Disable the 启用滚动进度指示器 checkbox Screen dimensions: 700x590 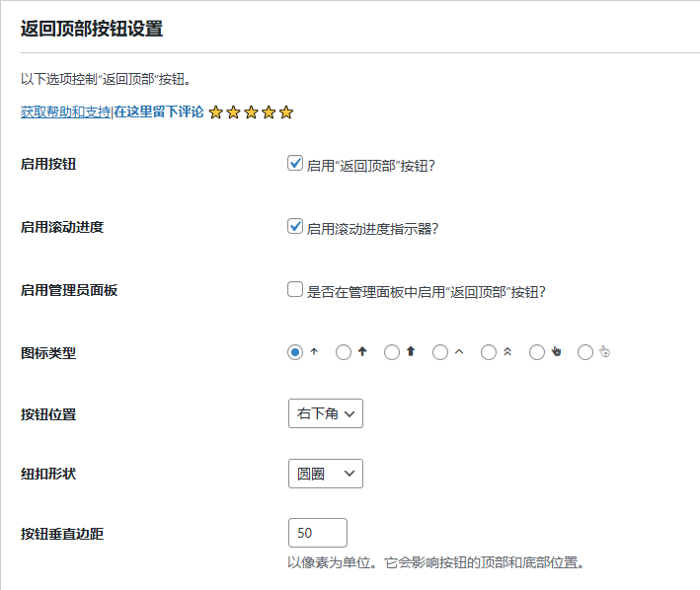pyautogui.click(x=294, y=227)
